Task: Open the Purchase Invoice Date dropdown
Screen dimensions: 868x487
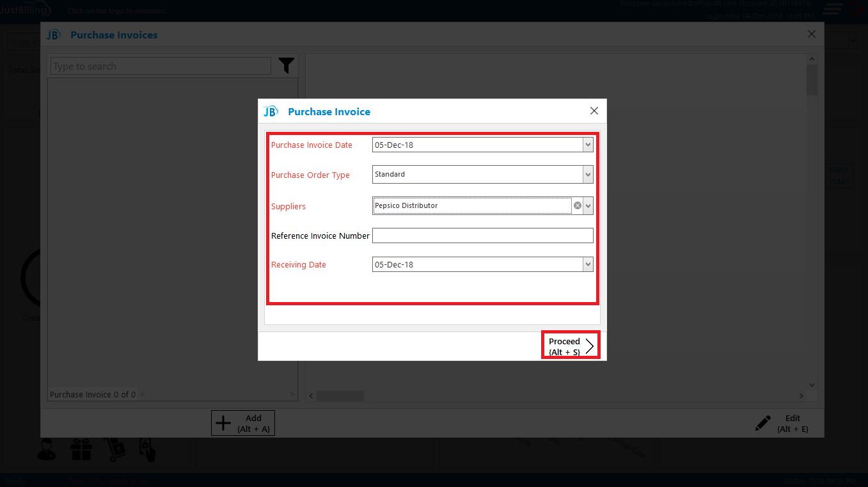Action: [x=588, y=145]
